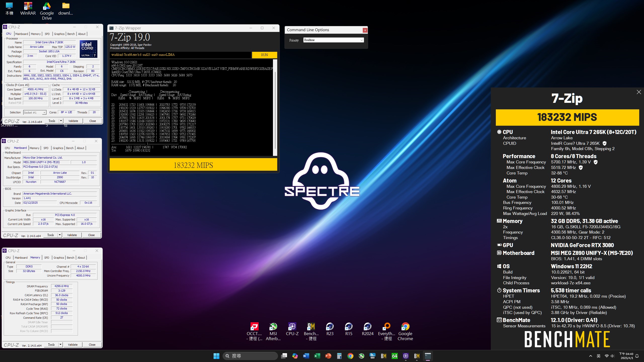Close the Command Line Options dialog

point(365,30)
